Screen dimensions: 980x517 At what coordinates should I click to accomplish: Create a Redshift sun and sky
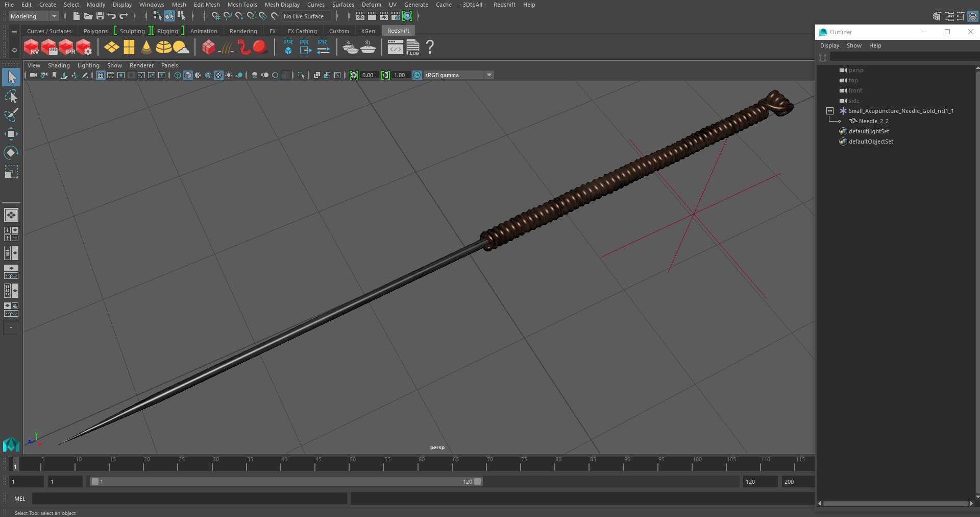[x=181, y=48]
